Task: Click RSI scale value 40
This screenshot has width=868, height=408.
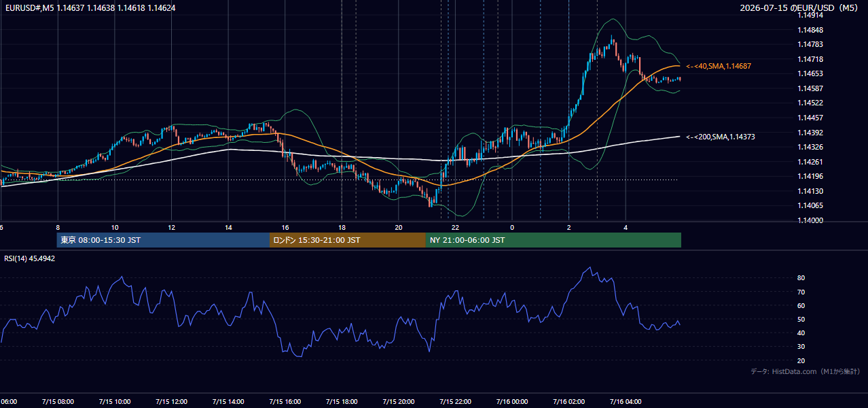Action: pyautogui.click(x=801, y=333)
